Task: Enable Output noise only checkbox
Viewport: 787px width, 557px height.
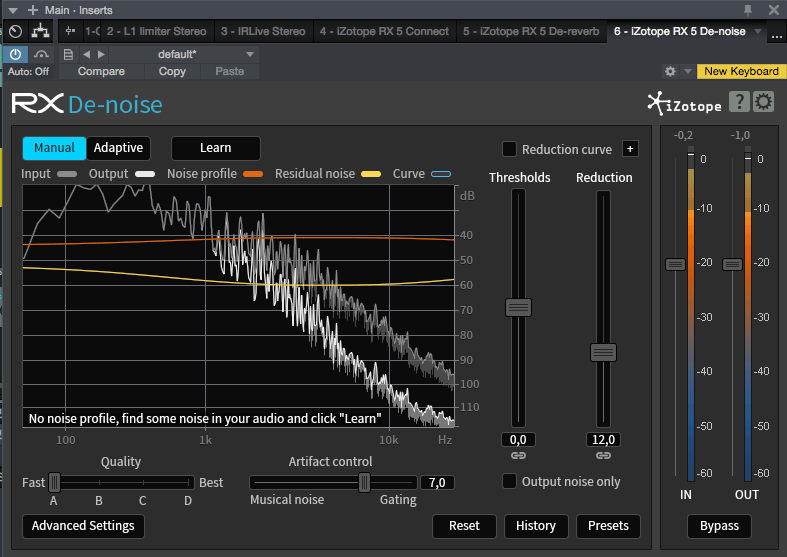Action: click(509, 481)
